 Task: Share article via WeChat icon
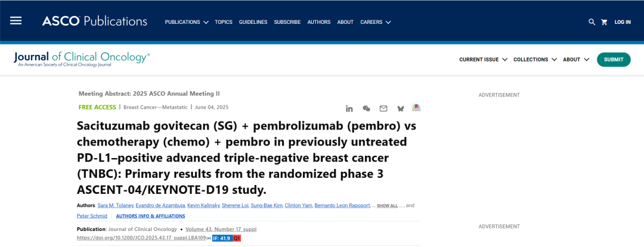366,109
